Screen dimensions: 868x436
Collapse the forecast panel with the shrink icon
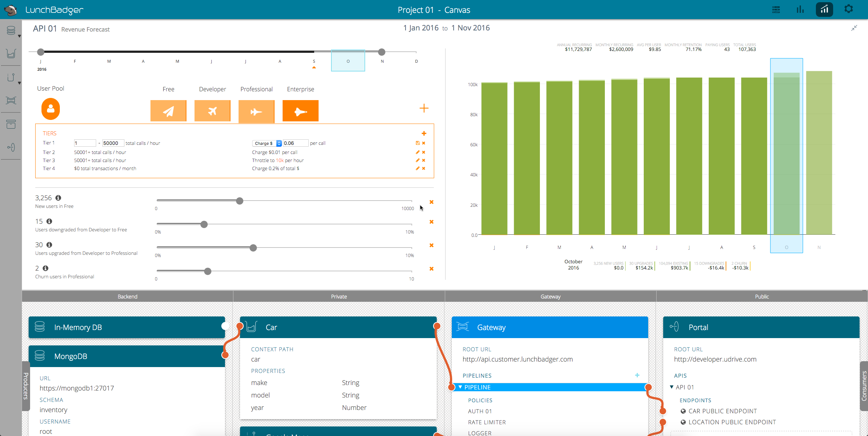coord(854,28)
